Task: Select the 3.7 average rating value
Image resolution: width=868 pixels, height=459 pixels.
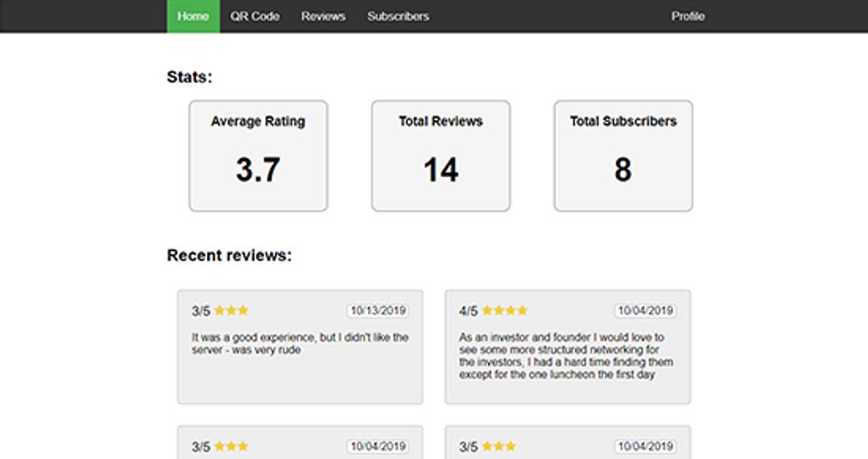Action: pyautogui.click(x=258, y=169)
